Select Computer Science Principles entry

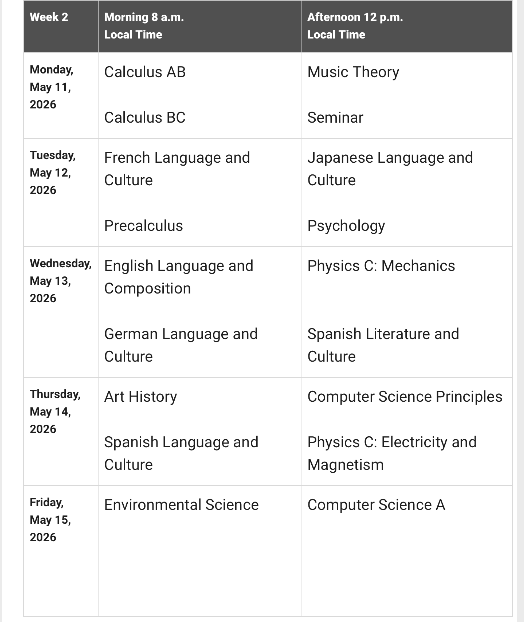[405, 397]
